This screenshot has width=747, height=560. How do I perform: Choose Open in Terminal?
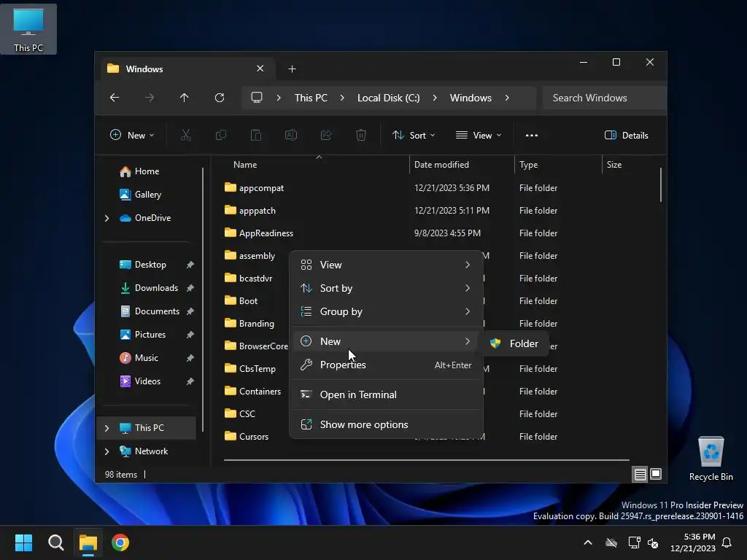(x=386, y=394)
